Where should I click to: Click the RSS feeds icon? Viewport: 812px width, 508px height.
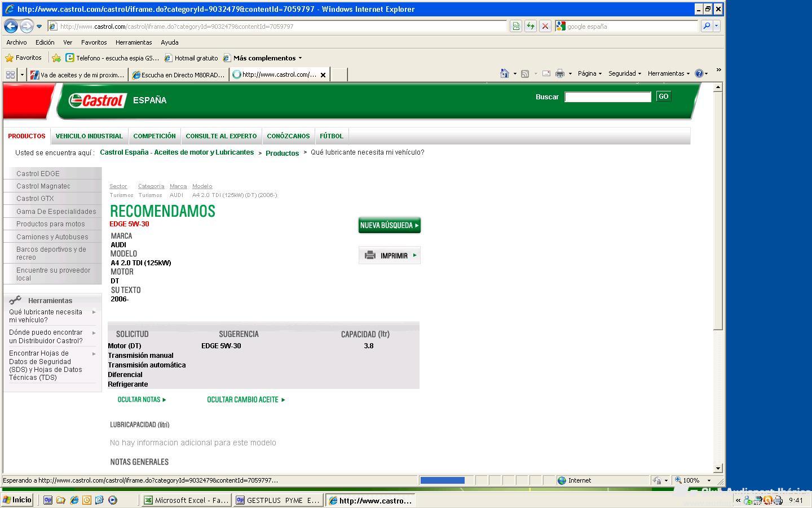coord(525,73)
